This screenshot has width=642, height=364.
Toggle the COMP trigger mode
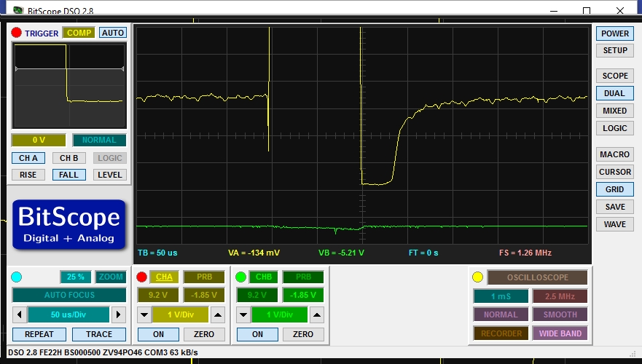(79, 33)
